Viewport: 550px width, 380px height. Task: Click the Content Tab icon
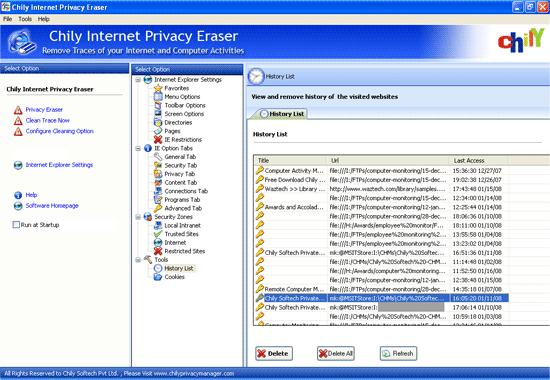[x=158, y=182]
